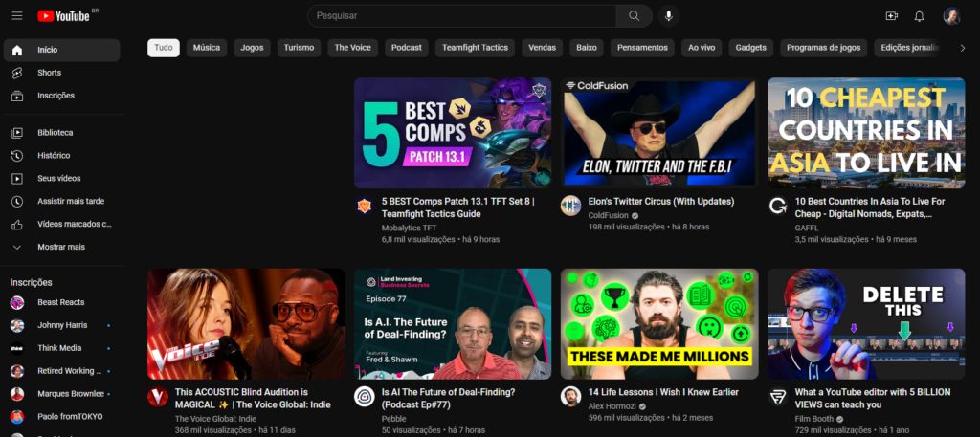This screenshot has height=437, width=980.
Task: Open the hamburger guide menu
Action: pos(17,16)
